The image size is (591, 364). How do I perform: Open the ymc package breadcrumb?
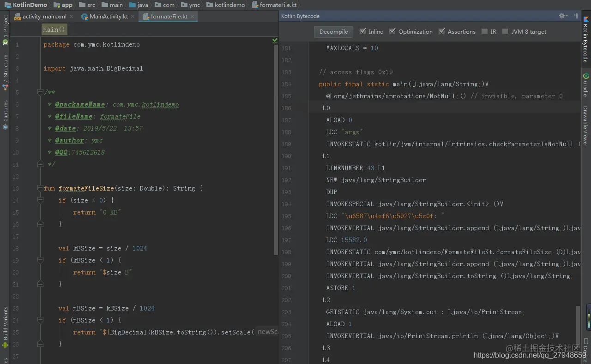pos(191,5)
